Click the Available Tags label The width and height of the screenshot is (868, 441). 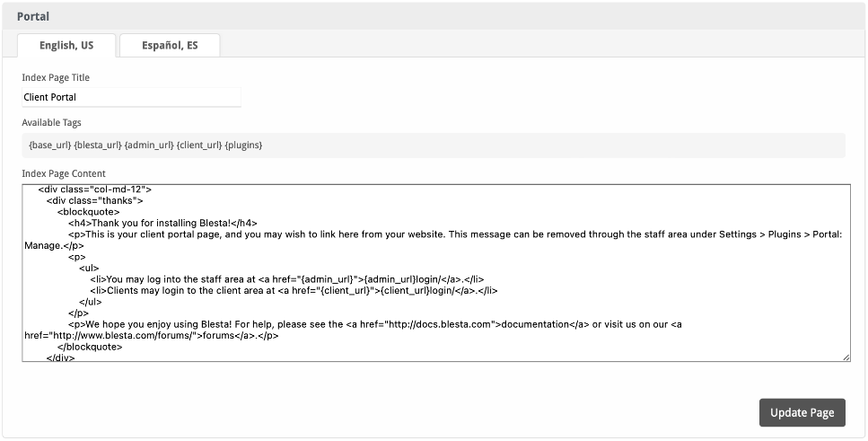51,122
